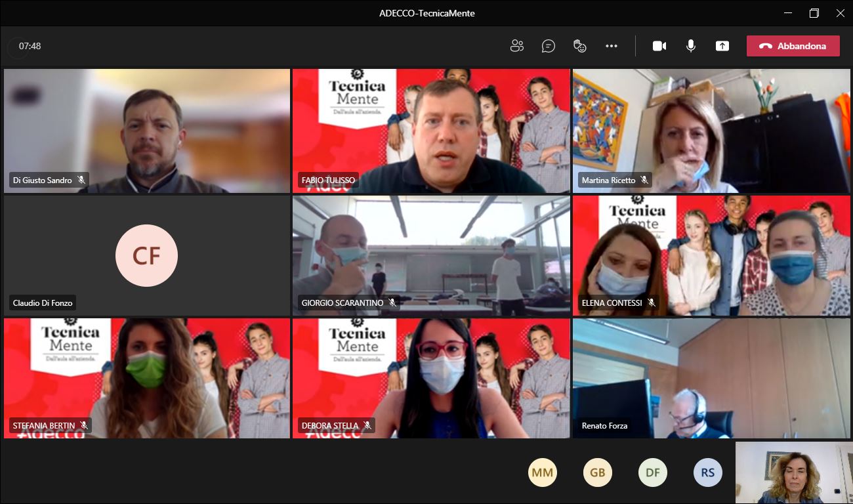Click the DF participant avatar

pos(653,472)
